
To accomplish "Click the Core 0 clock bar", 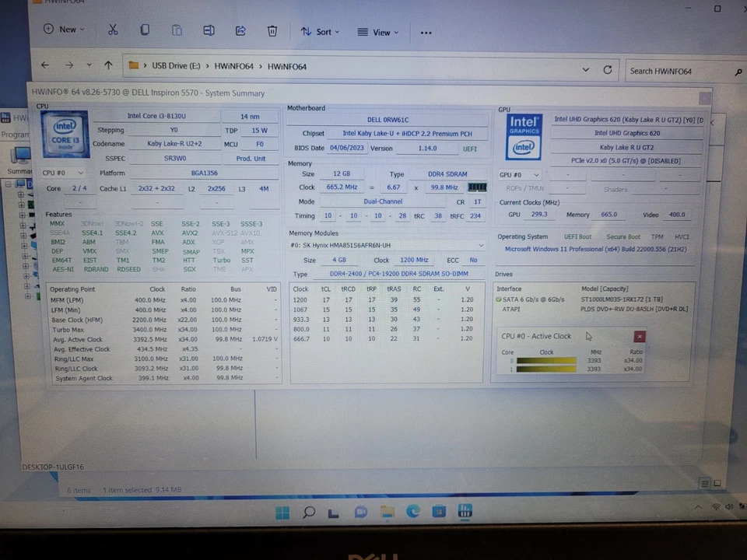I will point(546,360).
